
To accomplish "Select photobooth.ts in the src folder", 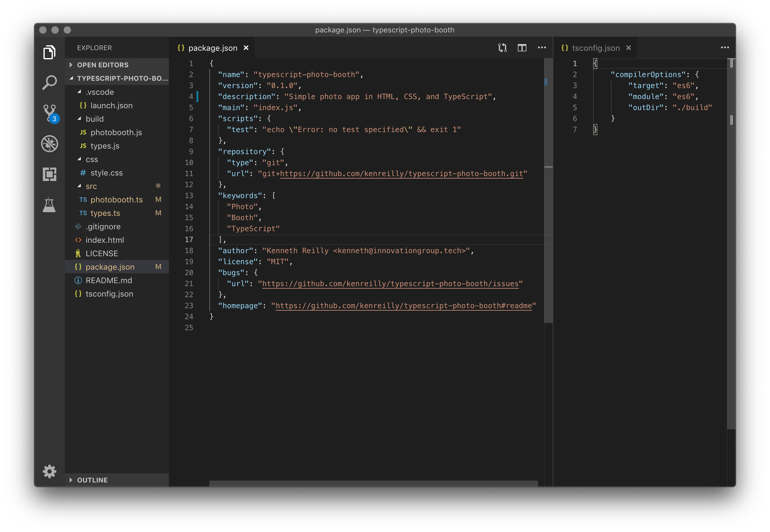I will click(117, 199).
